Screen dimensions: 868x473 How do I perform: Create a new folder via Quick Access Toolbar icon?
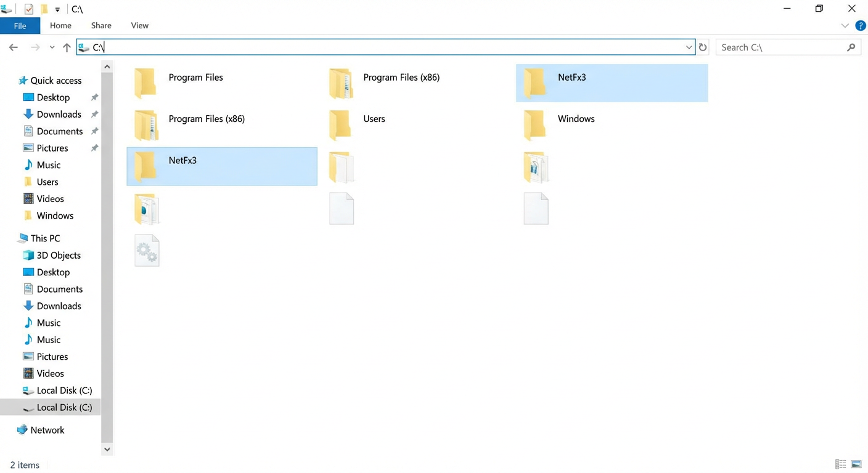(44, 9)
